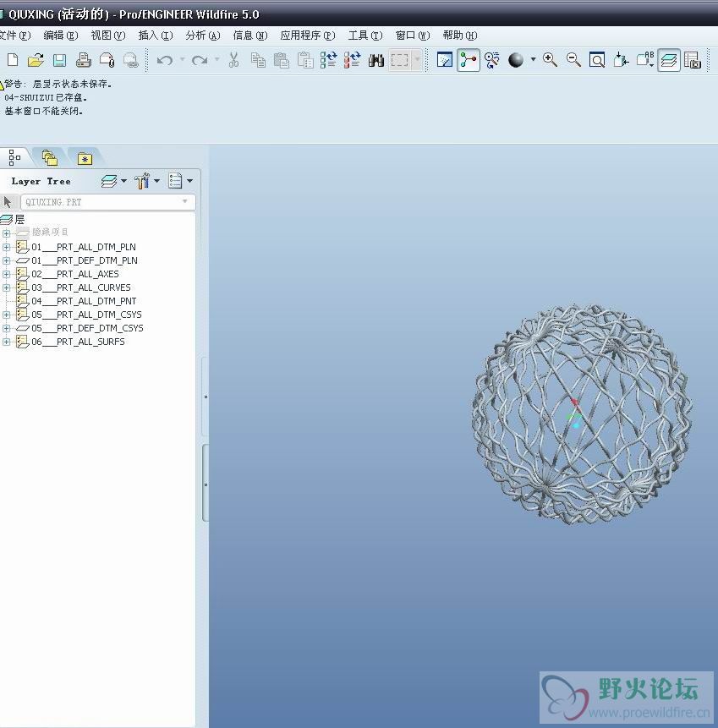
Task: Click the spherical mesh model in viewport
Action: 583,414
